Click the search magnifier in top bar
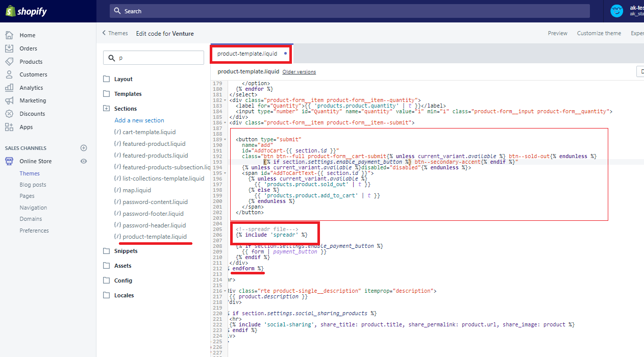This screenshot has width=644, height=357. 117,11
